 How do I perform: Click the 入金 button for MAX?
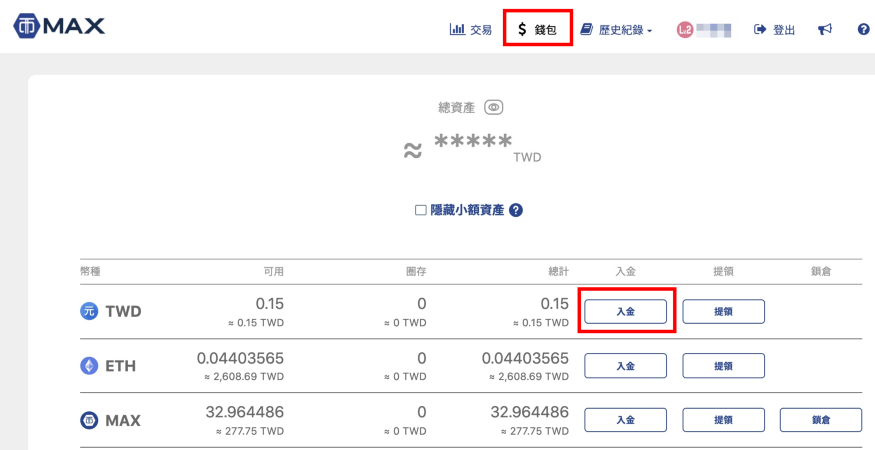pos(625,420)
